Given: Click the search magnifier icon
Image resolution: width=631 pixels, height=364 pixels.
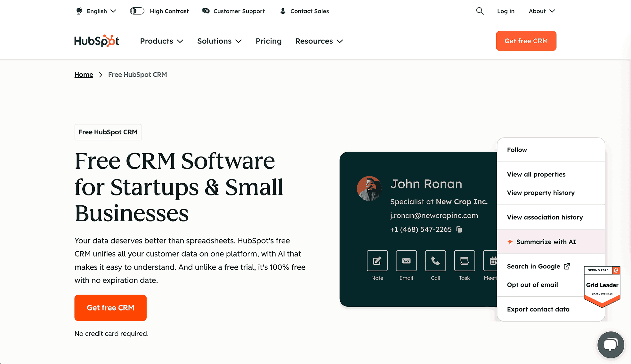Looking at the screenshot, I should click(480, 11).
